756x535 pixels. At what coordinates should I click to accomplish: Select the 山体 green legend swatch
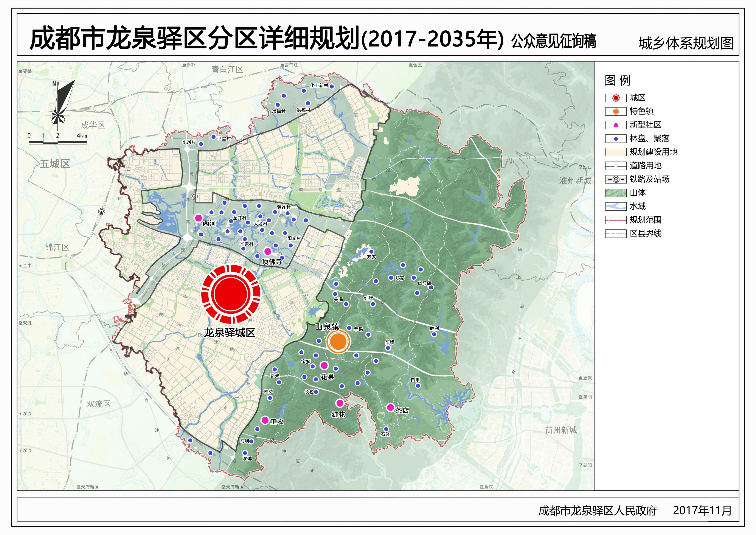click(616, 193)
